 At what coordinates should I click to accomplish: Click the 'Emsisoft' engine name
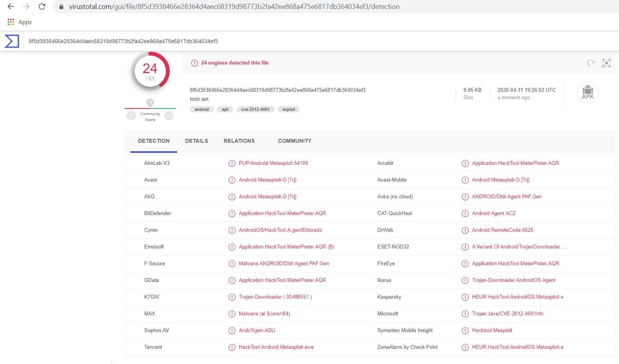tap(154, 247)
